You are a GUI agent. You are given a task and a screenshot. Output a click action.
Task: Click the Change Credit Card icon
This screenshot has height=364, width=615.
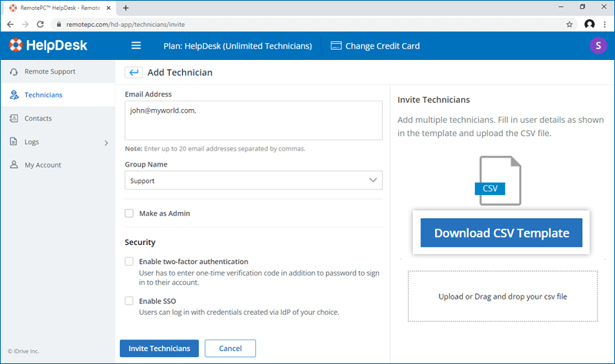[336, 45]
